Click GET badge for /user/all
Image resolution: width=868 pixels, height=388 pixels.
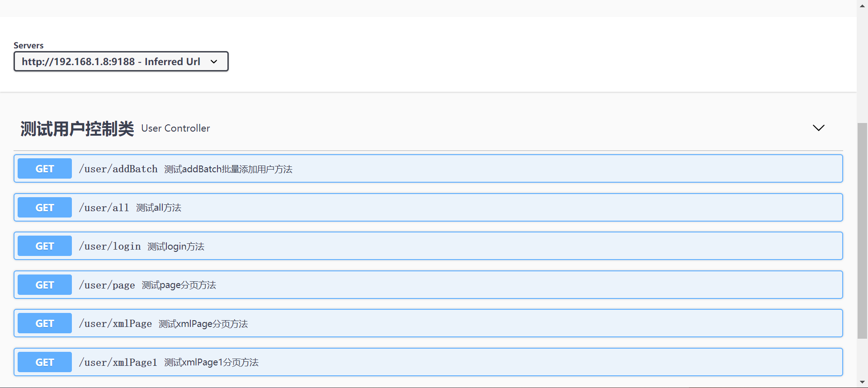pyautogui.click(x=45, y=208)
